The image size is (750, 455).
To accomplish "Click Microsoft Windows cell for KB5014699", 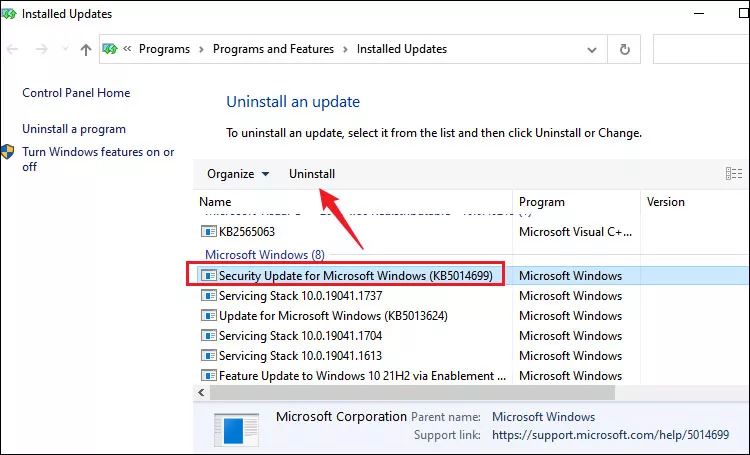I will point(571,276).
